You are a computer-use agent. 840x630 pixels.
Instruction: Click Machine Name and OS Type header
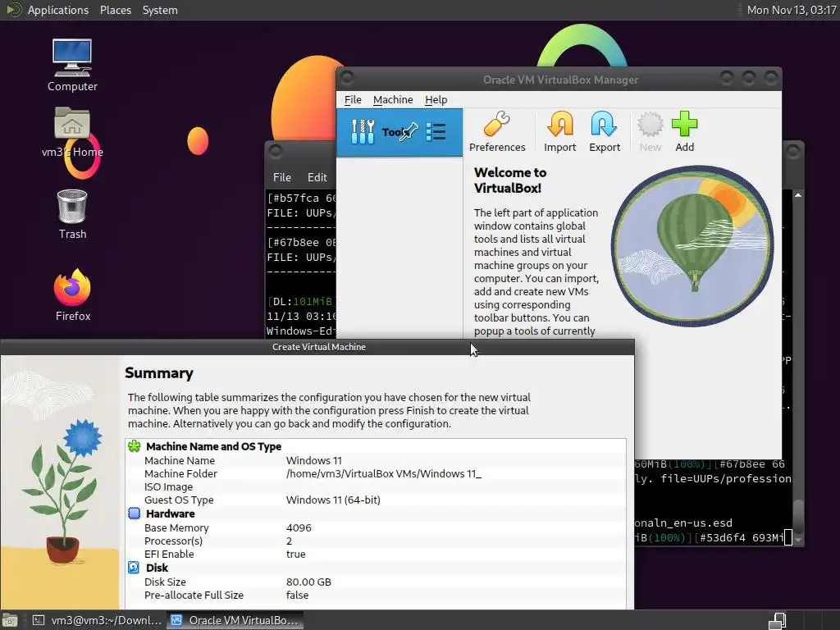(213, 446)
